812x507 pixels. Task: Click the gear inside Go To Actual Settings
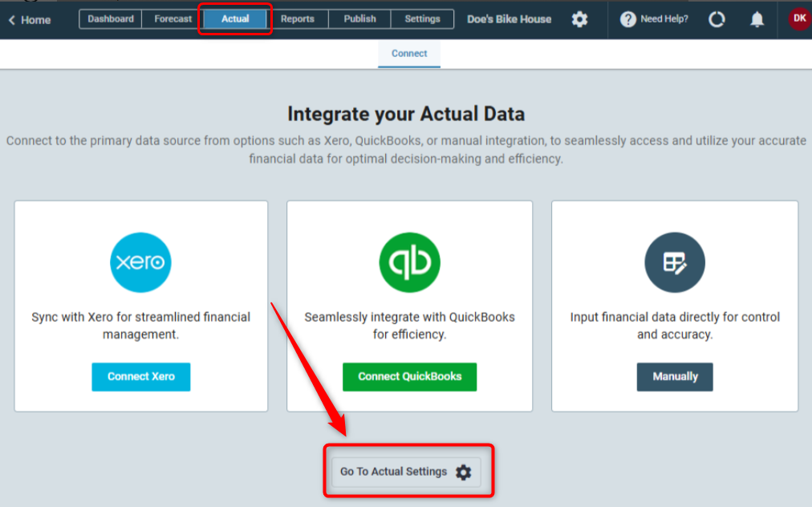pos(462,473)
